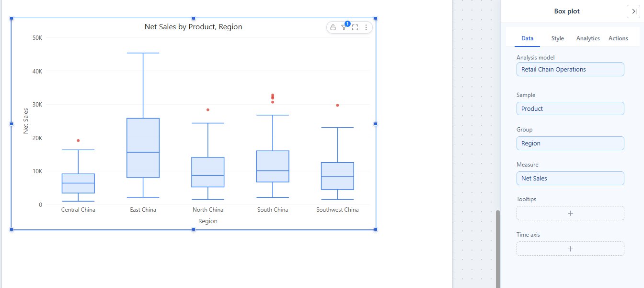Click the 'Southwest China' axis label
This screenshot has height=288, width=644.
(337, 210)
